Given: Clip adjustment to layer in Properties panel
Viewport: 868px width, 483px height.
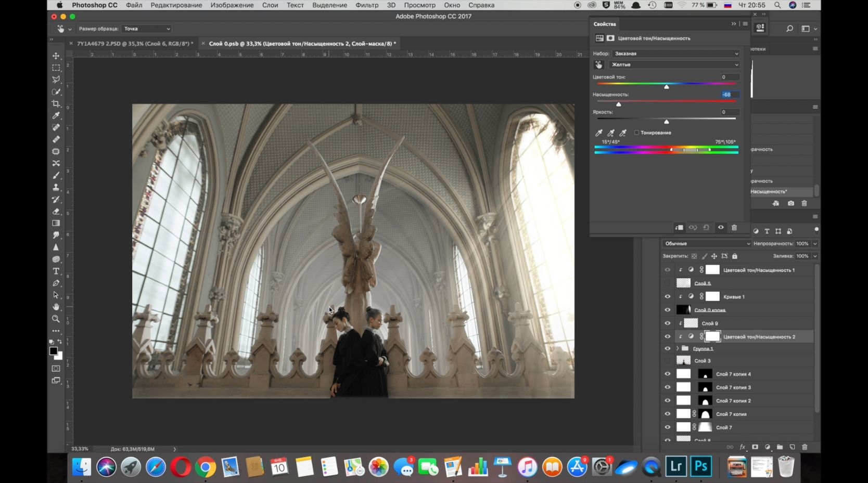Looking at the screenshot, I should point(679,228).
